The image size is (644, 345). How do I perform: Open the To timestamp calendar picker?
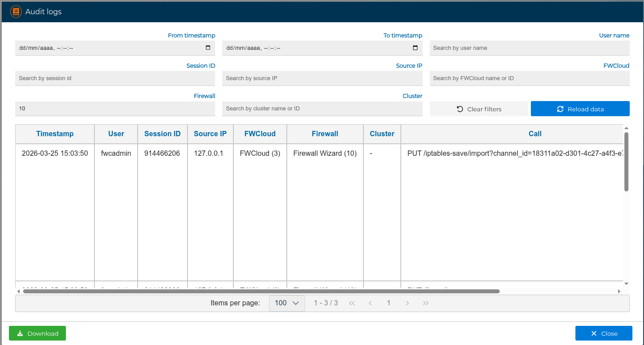tap(415, 48)
